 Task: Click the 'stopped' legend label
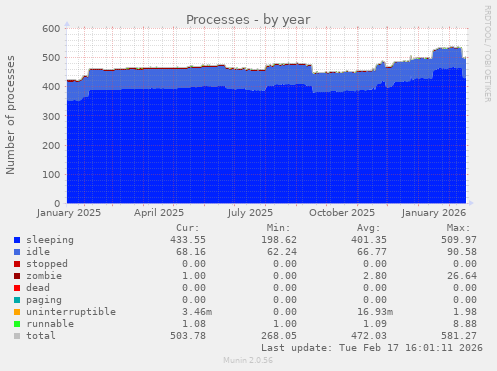47,264
